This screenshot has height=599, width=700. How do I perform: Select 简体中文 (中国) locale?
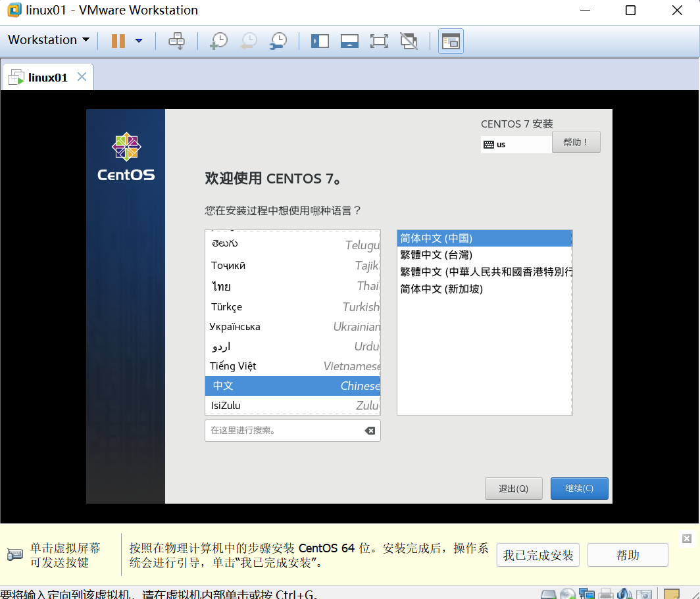(x=484, y=238)
